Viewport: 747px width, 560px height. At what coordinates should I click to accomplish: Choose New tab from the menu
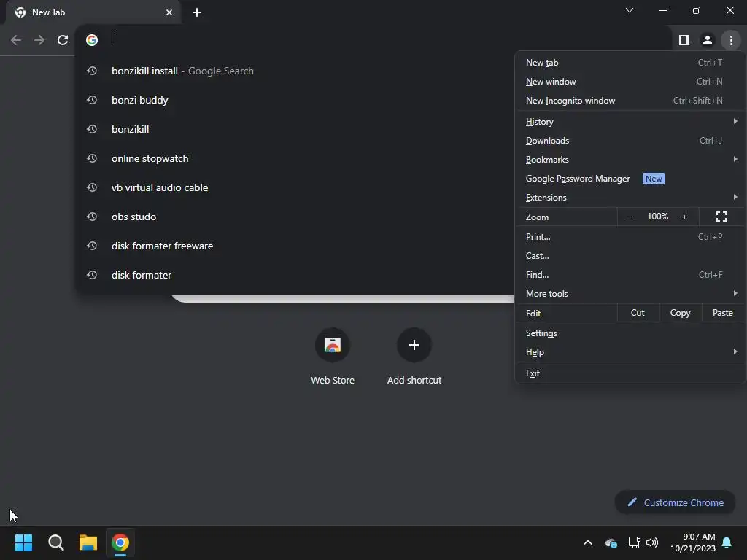[x=630, y=63]
